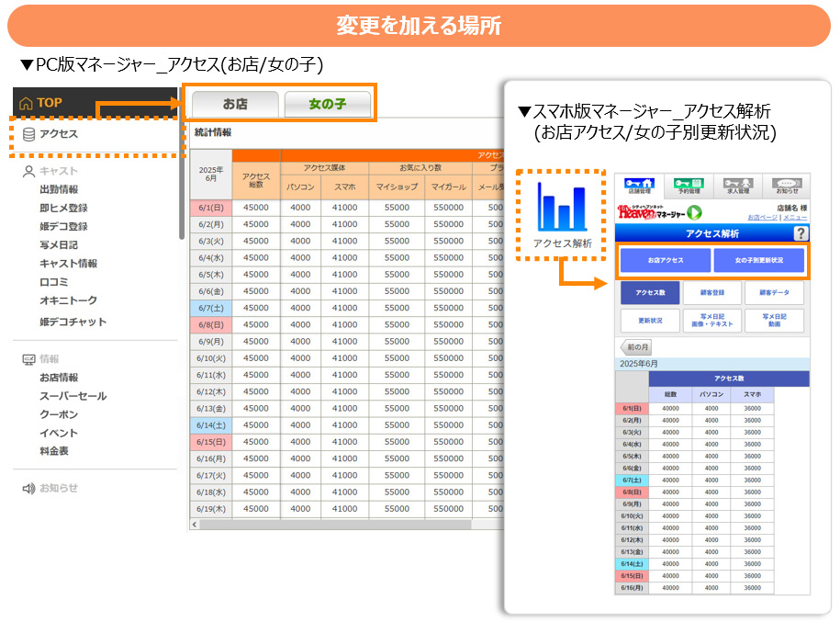This screenshot has height=622, width=840.
Task: Click the speaker icon beside お知らせ
Action: click(x=28, y=489)
